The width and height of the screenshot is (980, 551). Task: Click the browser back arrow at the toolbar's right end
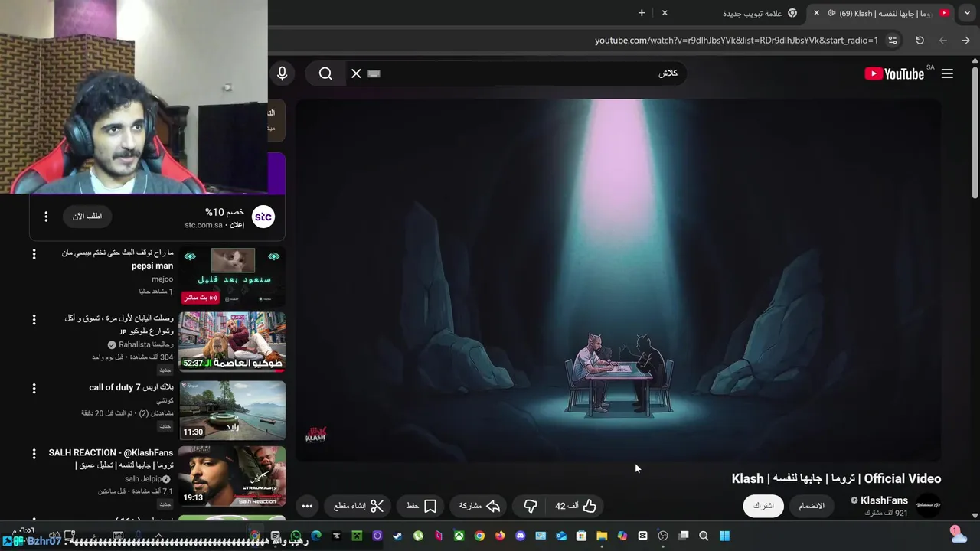(x=965, y=40)
